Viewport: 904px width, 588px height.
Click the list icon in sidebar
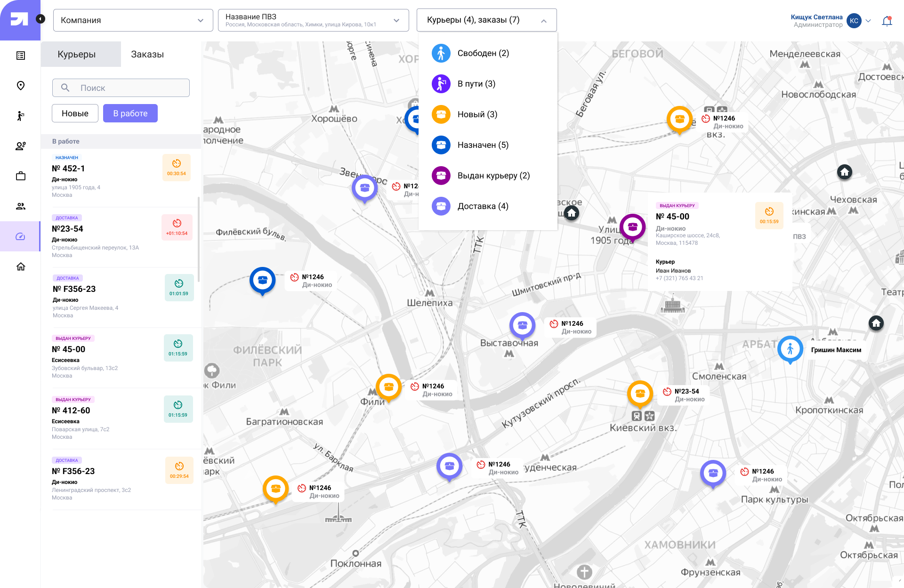pos(21,56)
